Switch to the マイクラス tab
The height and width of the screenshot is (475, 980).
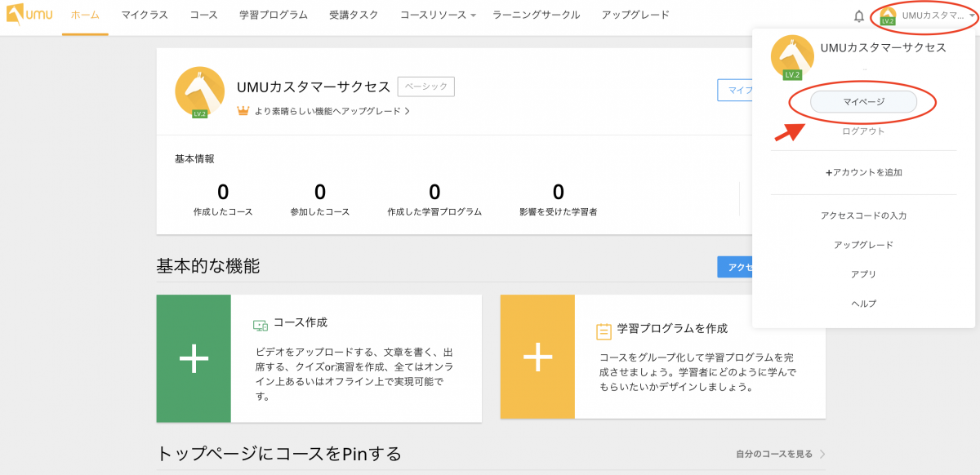[145, 16]
